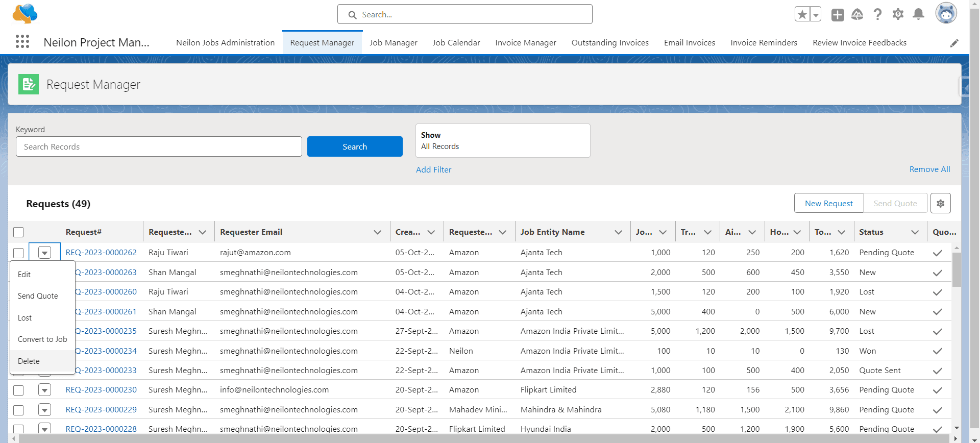This screenshot has height=443, width=980.
Task: Open the notifications bell
Action: [918, 14]
